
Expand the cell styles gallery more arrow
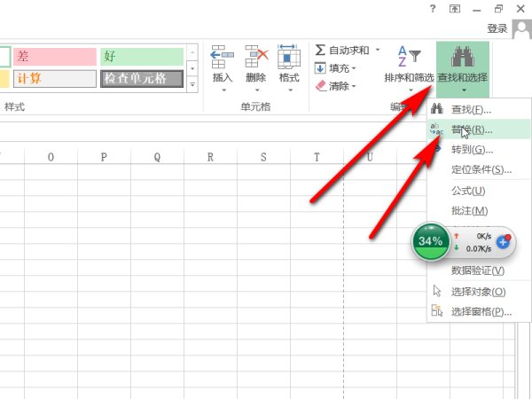192,84
